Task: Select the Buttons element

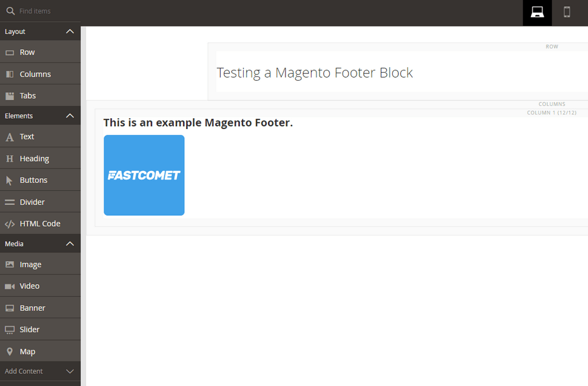Action: (x=40, y=180)
